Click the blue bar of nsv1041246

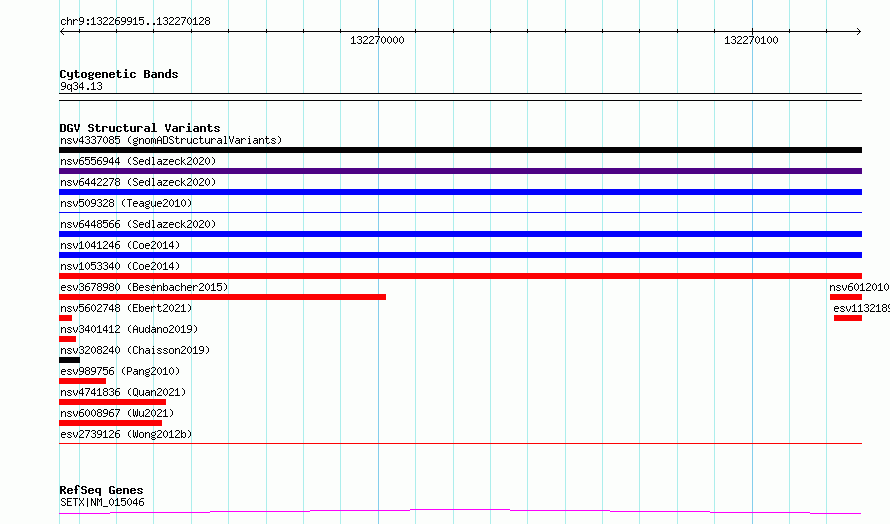click(x=460, y=255)
